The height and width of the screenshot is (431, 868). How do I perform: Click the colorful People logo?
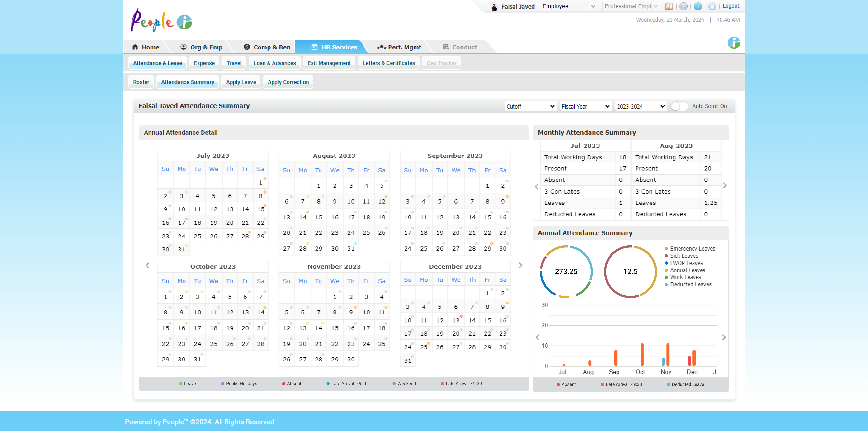pos(161,20)
